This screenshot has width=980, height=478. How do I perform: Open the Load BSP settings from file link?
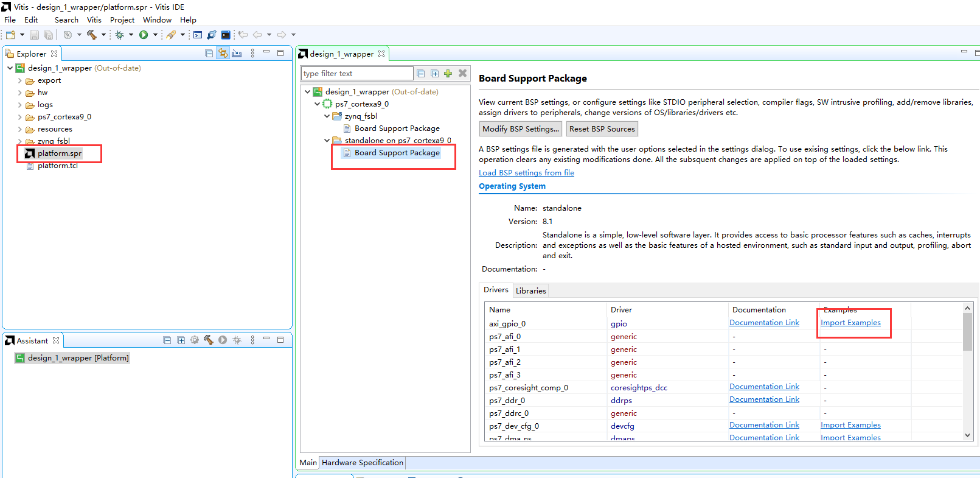pyautogui.click(x=526, y=173)
